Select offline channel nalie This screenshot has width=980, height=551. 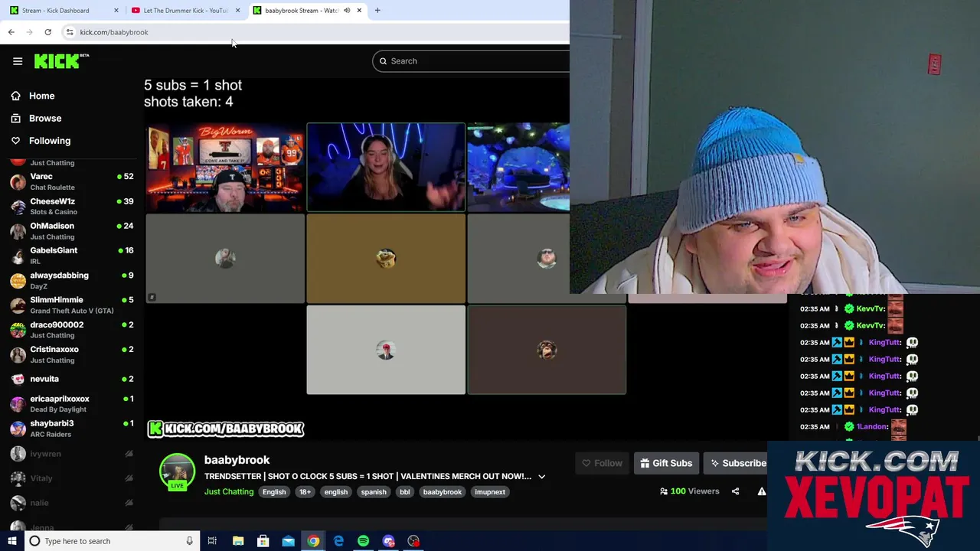click(x=72, y=503)
